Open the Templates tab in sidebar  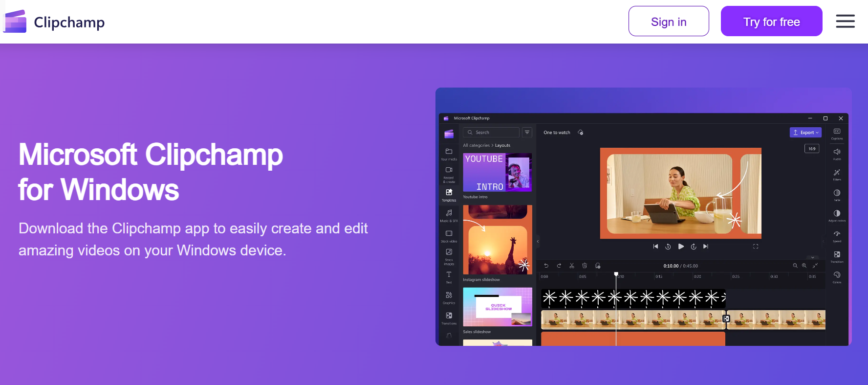pos(449,194)
